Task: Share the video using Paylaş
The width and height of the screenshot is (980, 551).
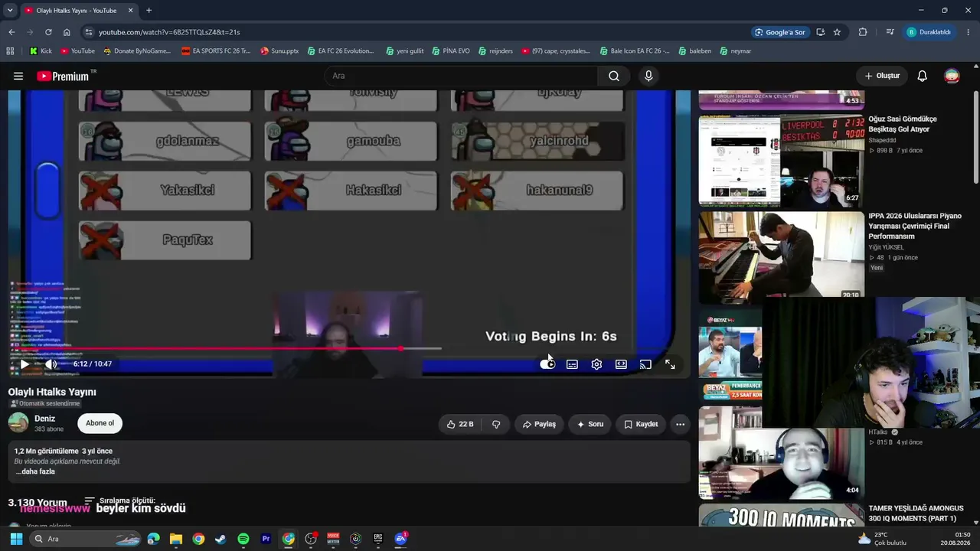Action: coord(539,424)
